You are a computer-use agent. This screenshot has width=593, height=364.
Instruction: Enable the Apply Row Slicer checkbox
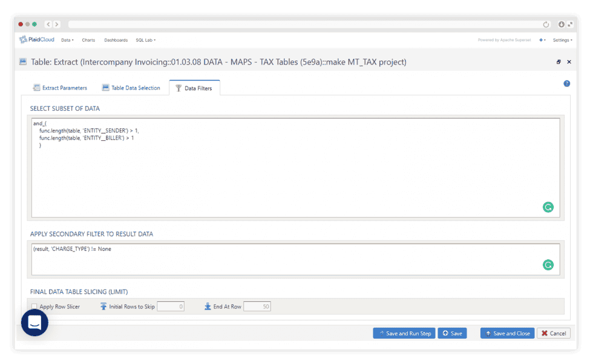pyautogui.click(x=34, y=307)
